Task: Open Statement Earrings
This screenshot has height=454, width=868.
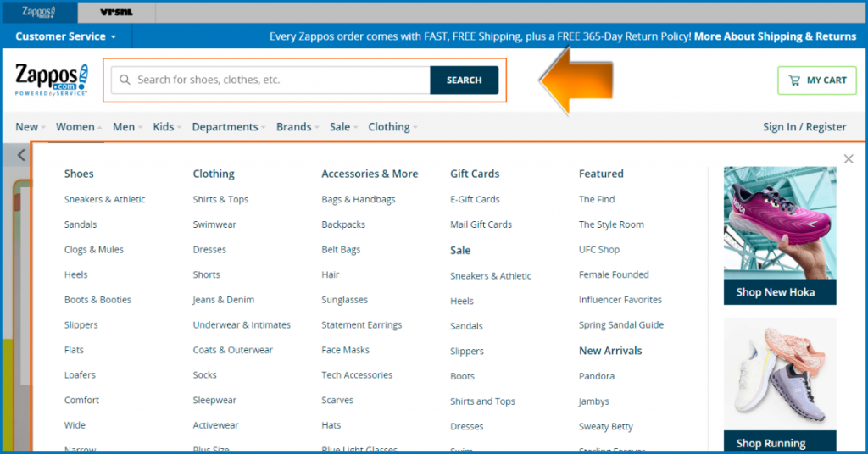Action: (x=361, y=324)
